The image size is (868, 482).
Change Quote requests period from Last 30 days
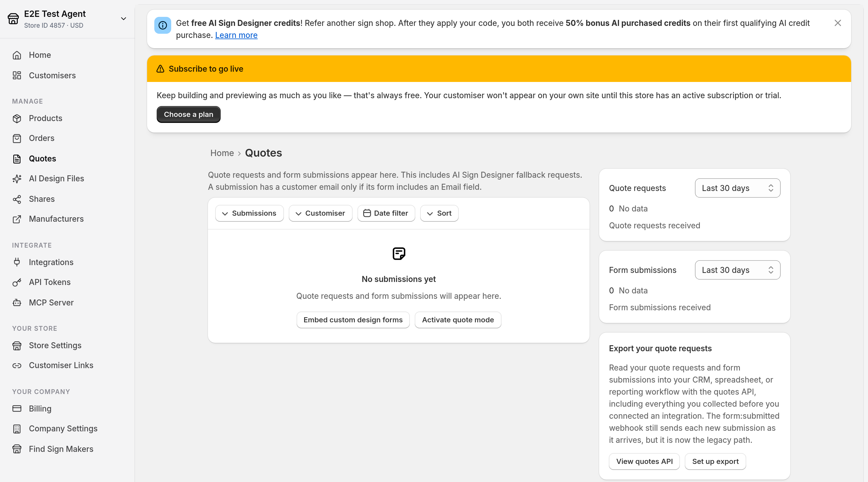(x=737, y=188)
